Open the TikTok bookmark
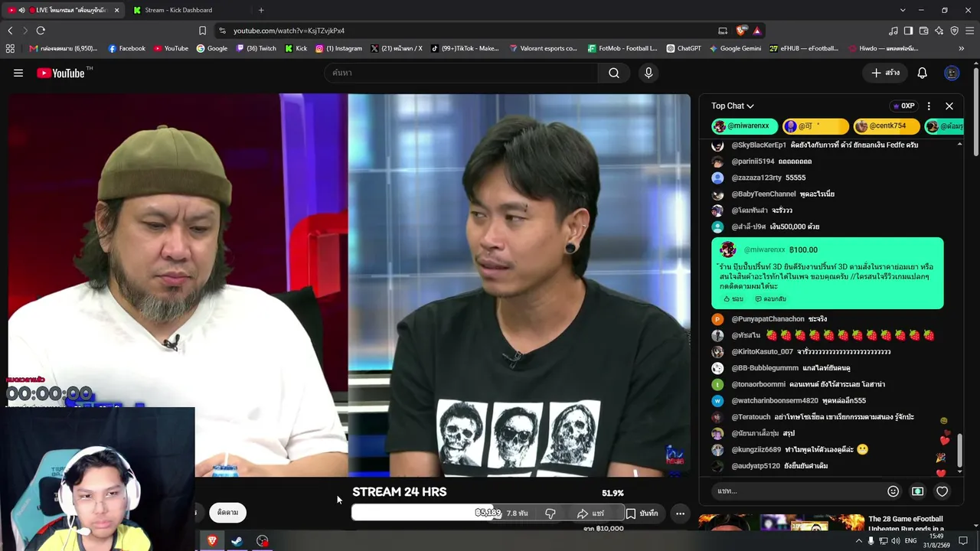Image resolution: width=980 pixels, height=551 pixels. tap(464, 48)
